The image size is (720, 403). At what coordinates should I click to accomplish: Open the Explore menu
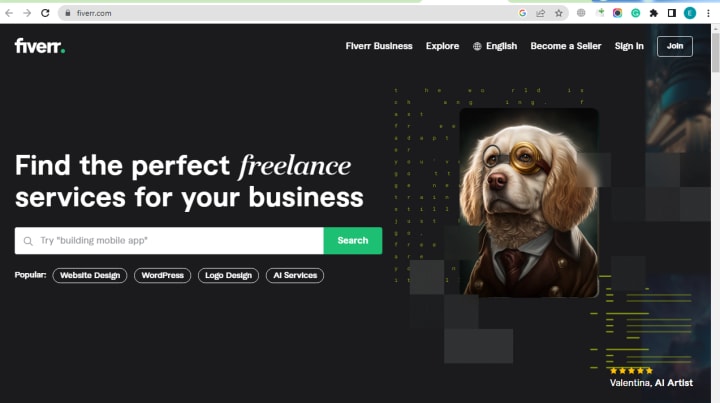click(x=442, y=46)
